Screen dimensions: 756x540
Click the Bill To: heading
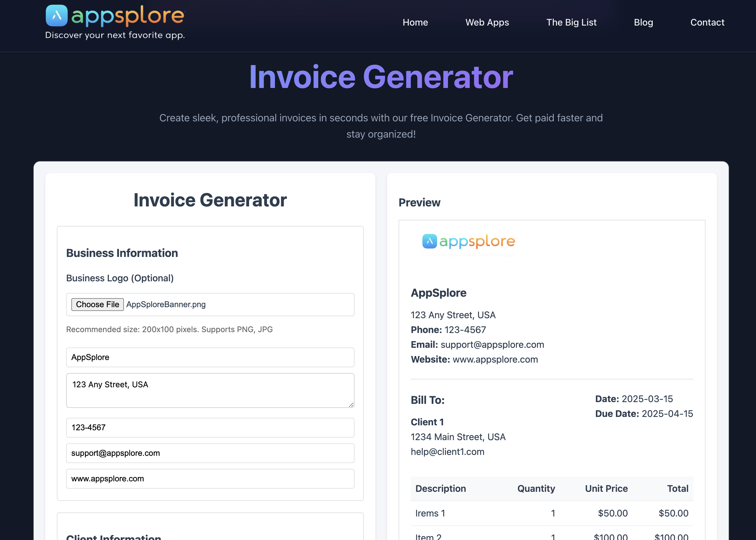pyautogui.click(x=428, y=400)
